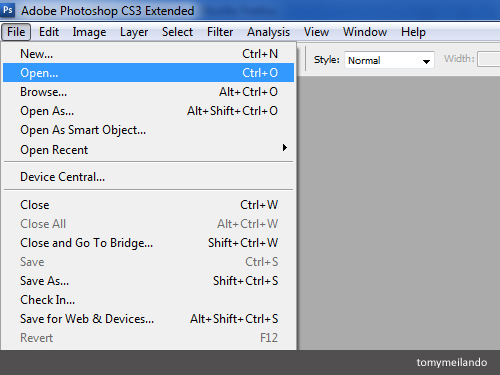500x375 pixels.
Task: Choose Open... from the File menu
Action: pos(148,73)
